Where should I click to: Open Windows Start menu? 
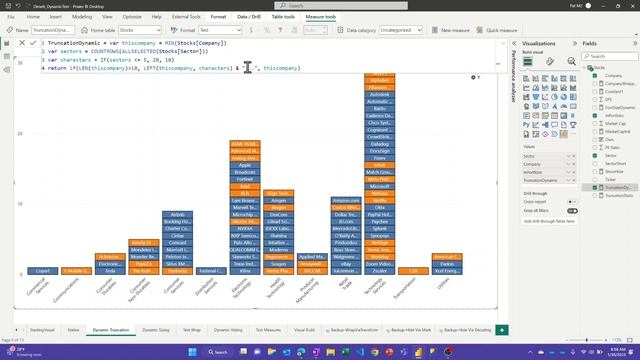click(192, 352)
